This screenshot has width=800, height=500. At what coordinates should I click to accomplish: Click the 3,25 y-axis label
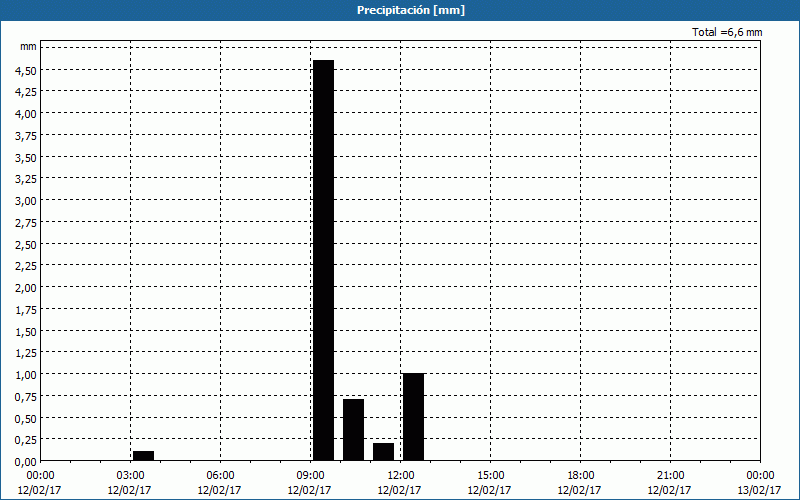point(26,179)
